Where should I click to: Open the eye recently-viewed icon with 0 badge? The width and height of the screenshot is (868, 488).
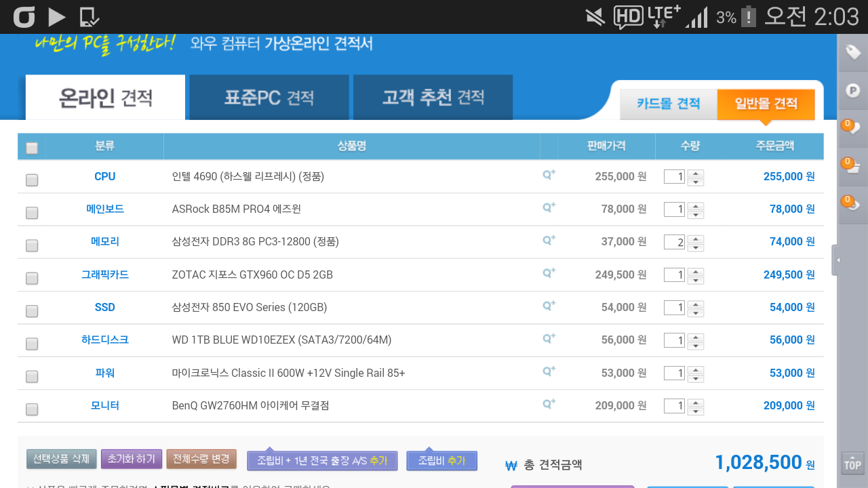tap(851, 203)
